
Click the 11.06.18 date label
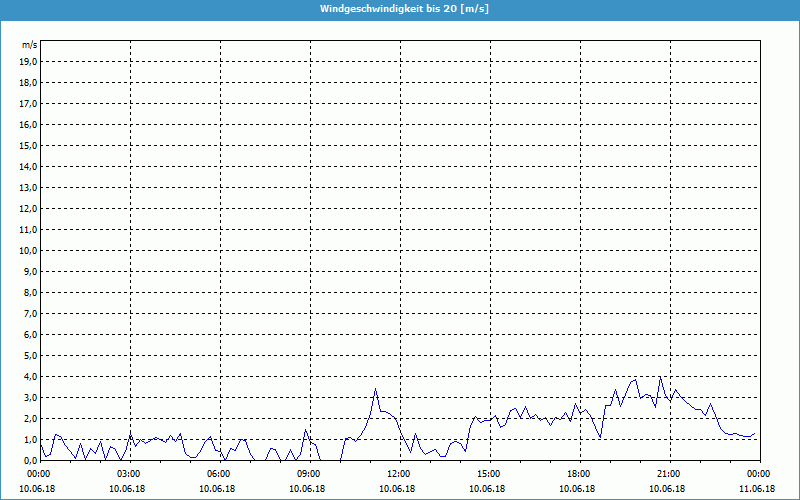tap(758, 488)
